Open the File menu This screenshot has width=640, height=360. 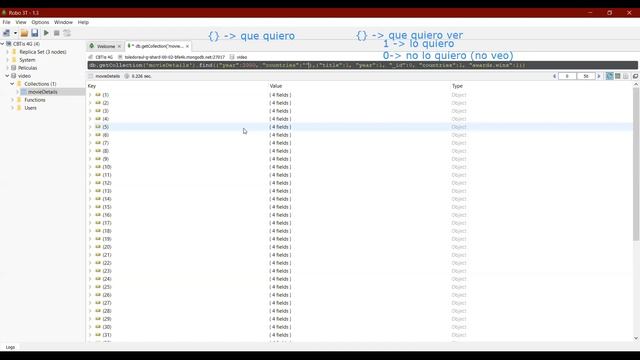pos(7,22)
